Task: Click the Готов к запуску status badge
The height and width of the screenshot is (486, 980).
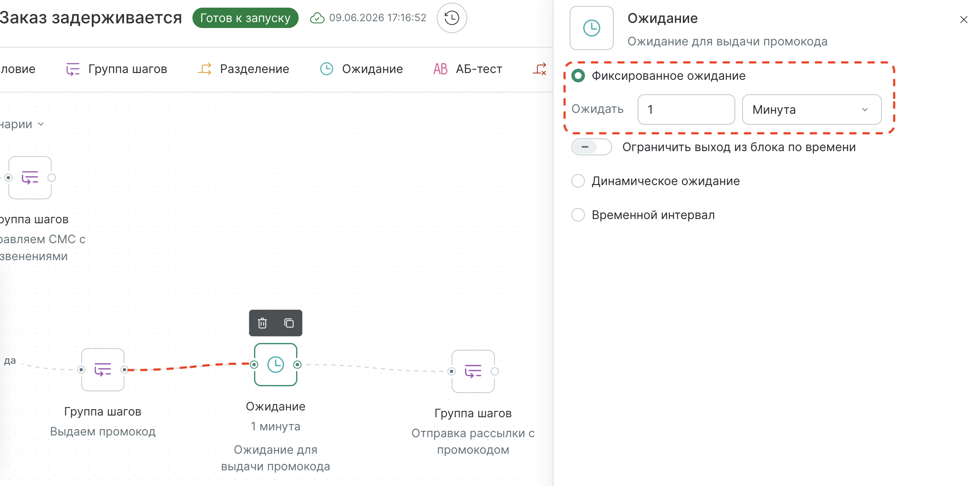Action: (x=246, y=18)
